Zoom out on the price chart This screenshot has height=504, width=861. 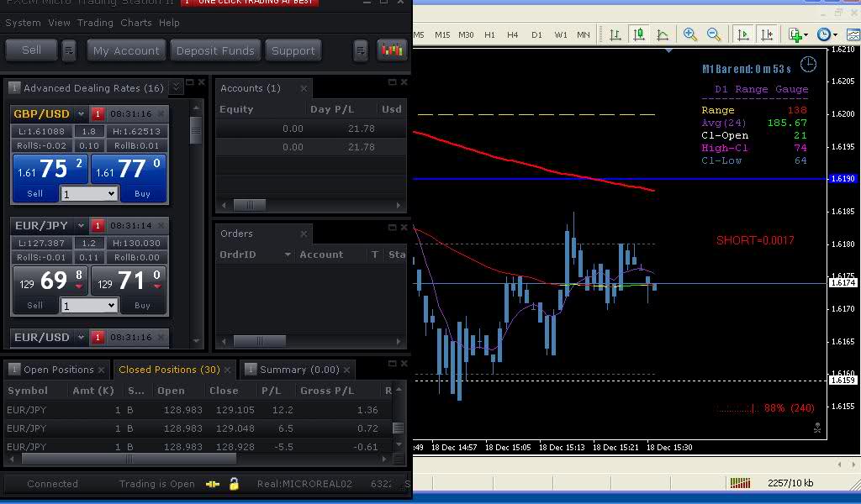[714, 34]
